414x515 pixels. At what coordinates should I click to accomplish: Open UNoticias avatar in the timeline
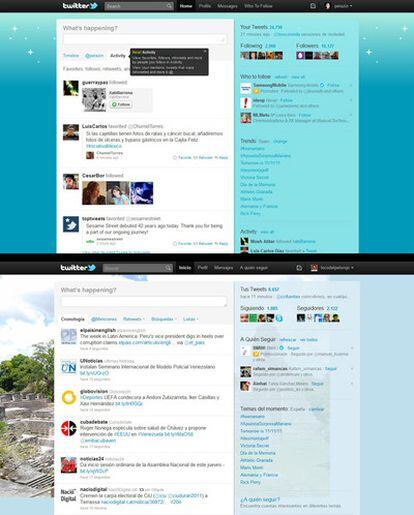coord(69,367)
